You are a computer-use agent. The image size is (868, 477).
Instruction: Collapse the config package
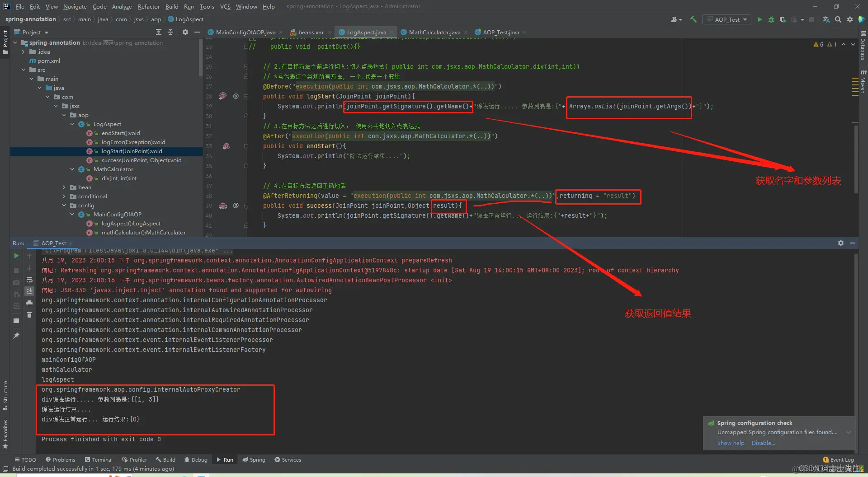64,206
